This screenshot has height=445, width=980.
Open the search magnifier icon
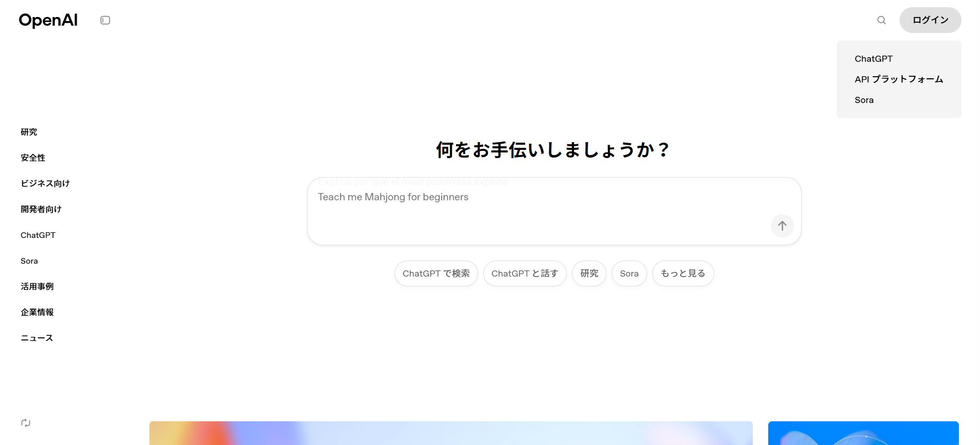tap(881, 20)
